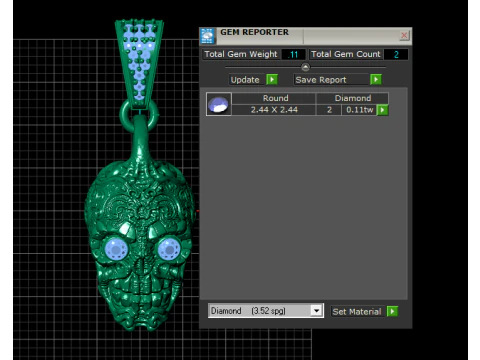Click the Gem Reporter title bar icon

click(x=207, y=36)
